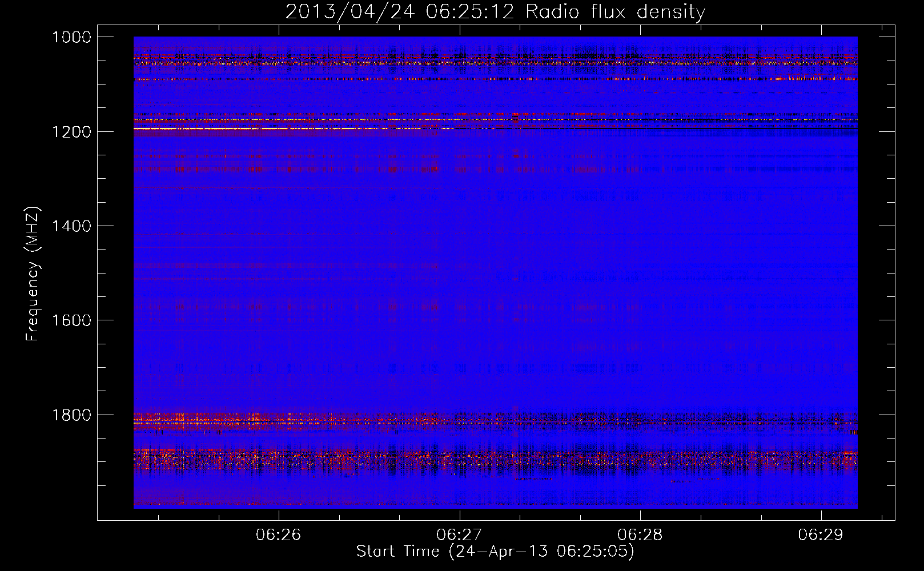
Task: Select the 06:26 time tick label
Action: click(278, 534)
